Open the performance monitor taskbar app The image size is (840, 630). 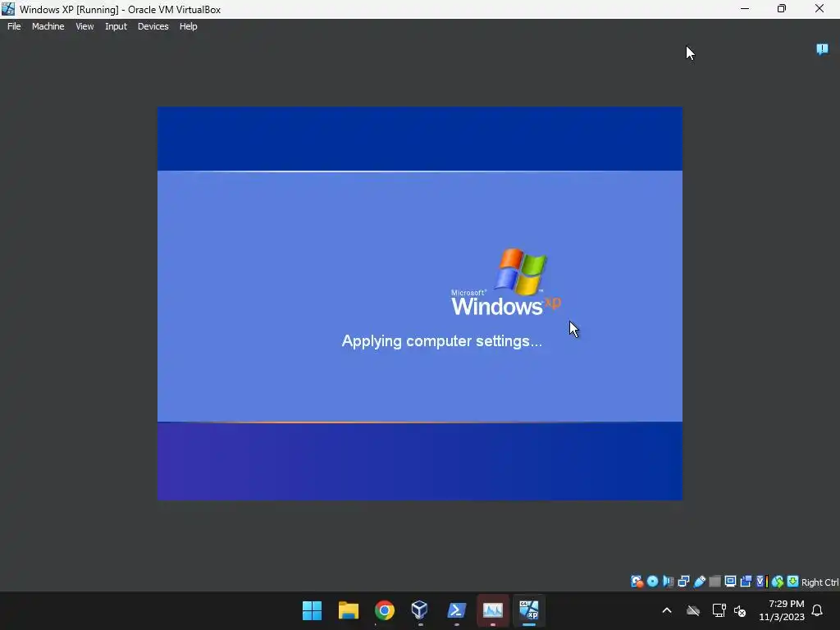[x=493, y=610]
